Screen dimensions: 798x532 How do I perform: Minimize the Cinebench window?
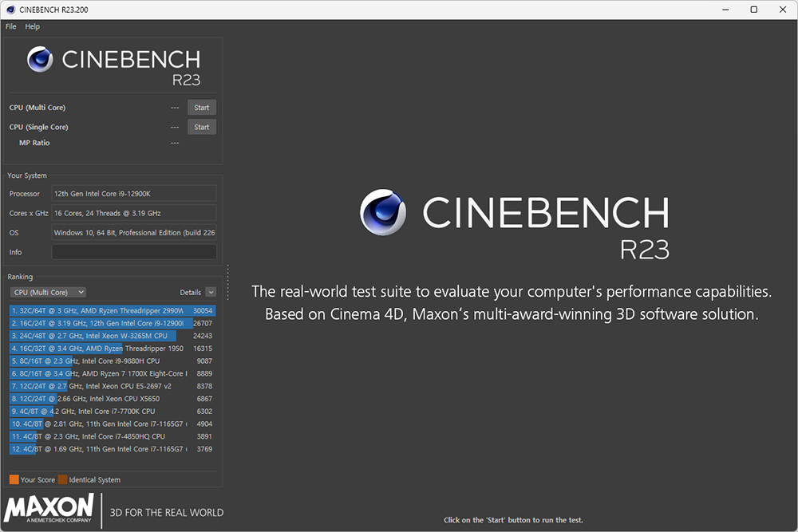(x=725, y=10)
